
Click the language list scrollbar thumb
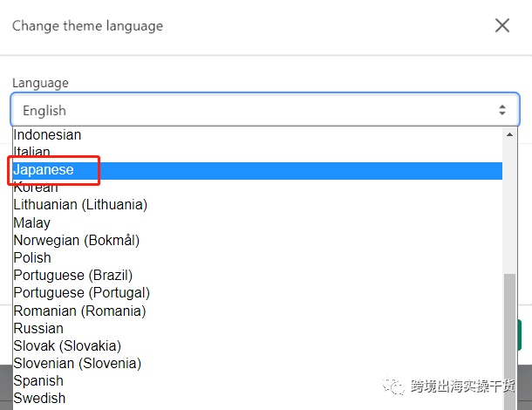(509, 341)
